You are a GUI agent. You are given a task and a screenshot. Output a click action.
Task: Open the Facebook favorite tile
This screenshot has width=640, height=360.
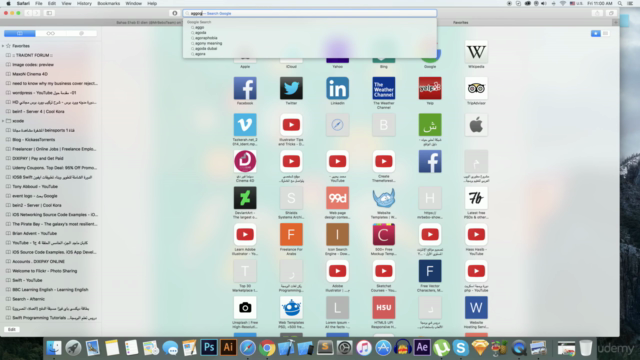(x=245, y=88)
